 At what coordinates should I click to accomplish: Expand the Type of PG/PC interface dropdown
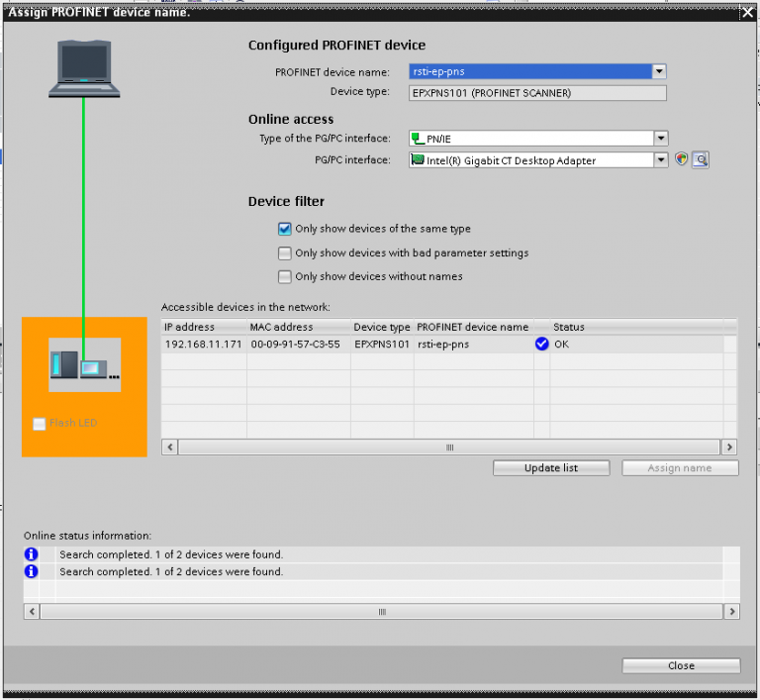[x=661, y=139]
